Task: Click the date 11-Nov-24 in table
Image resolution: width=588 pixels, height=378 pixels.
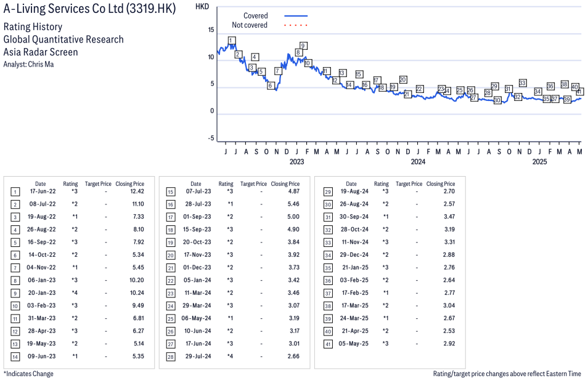Action: 355,241
